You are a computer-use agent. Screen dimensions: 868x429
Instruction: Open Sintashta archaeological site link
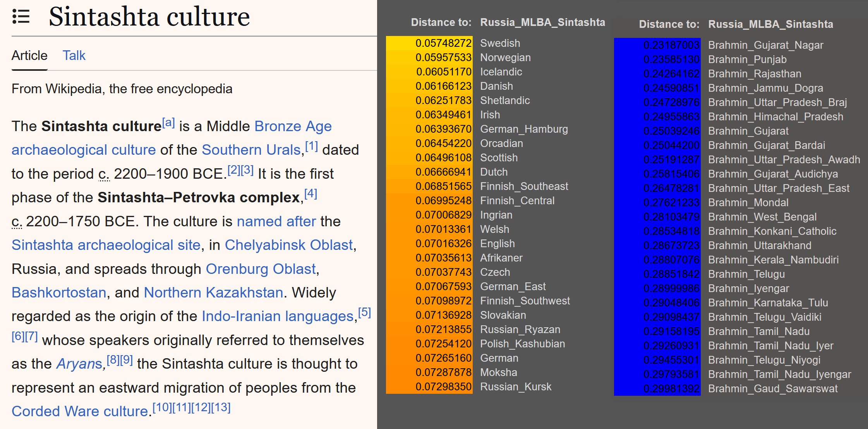[x=106, y=245]
